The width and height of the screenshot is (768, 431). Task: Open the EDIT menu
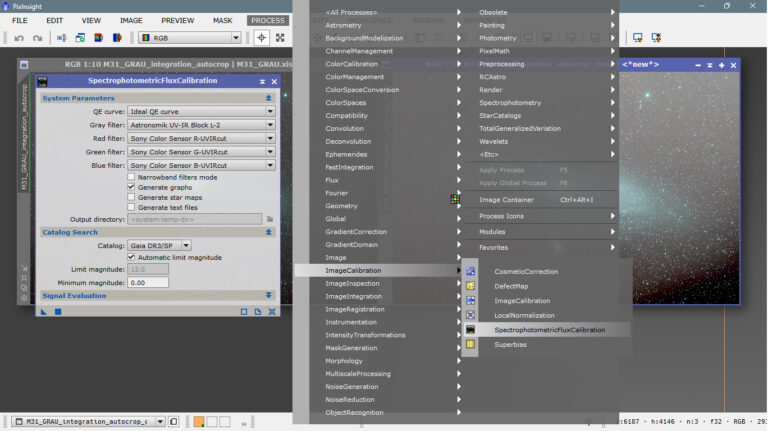click(54, 21)
